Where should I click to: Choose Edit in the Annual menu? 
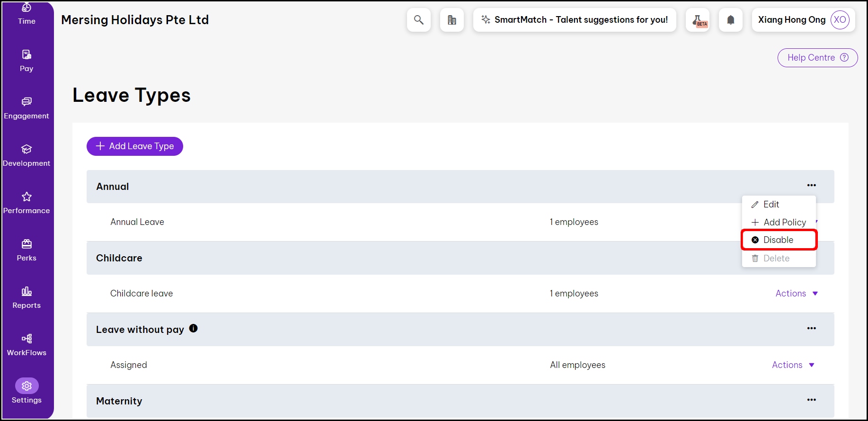771,205
